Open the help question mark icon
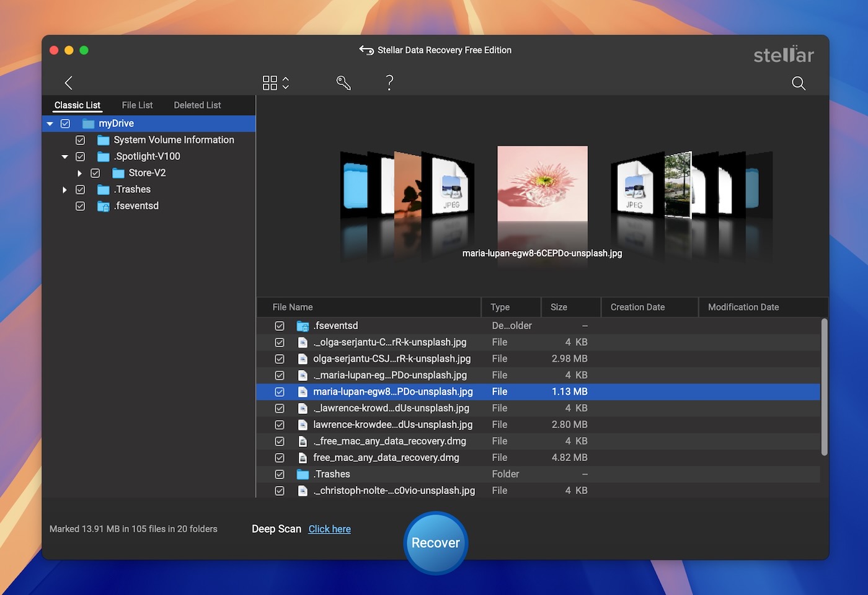The image size is (868, 595). [389, 82]
